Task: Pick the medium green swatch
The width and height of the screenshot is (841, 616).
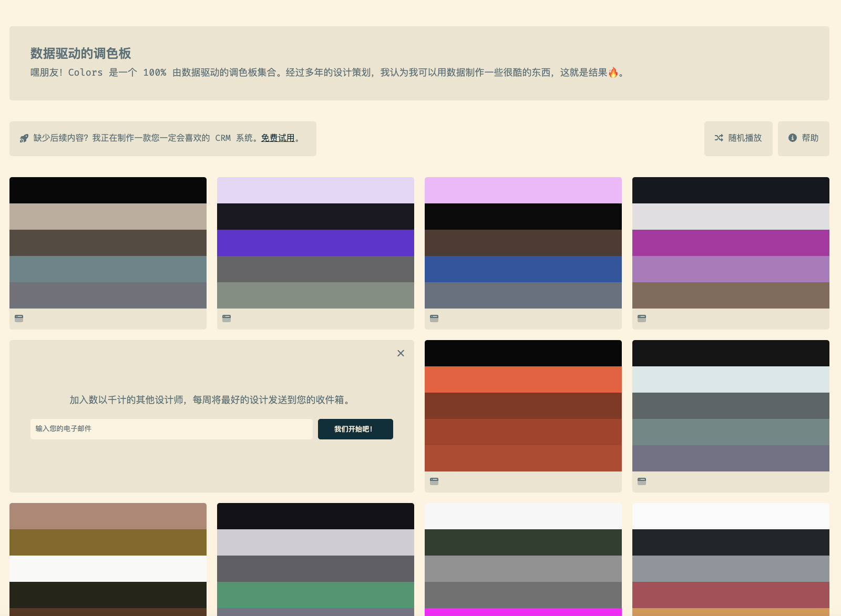Action: pos(315,595)
